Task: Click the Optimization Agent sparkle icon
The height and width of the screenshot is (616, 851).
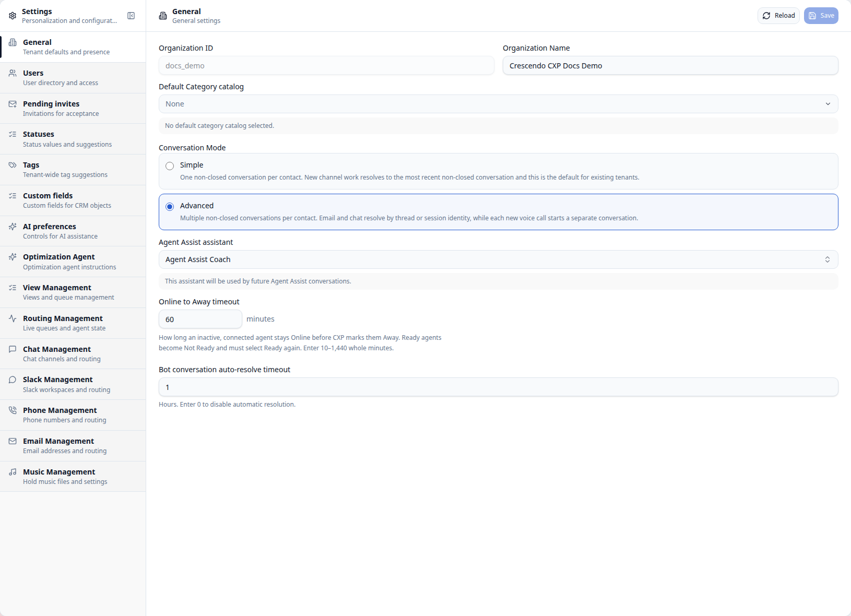Action: [x=13, y=257]
